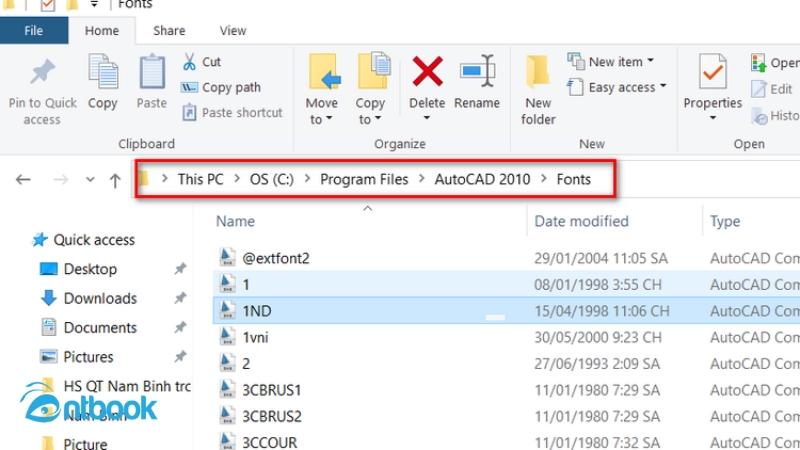
Task: Open the Easy access dropdown
Action: (x=617, y=87)
